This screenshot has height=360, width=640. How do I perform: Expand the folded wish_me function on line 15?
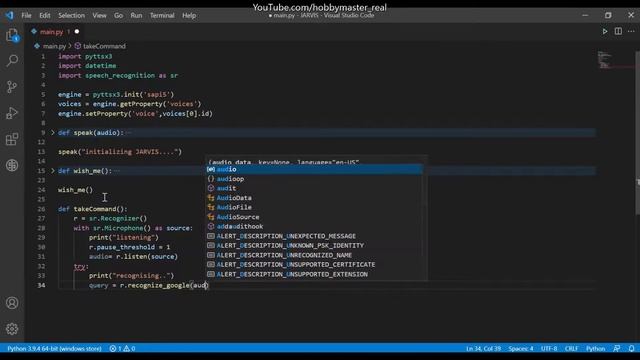53,171
